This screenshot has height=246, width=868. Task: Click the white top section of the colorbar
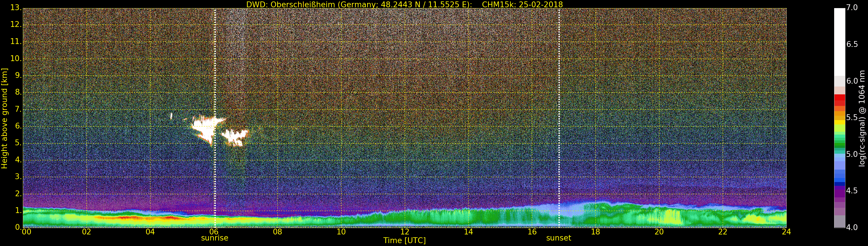click(839, 41)
